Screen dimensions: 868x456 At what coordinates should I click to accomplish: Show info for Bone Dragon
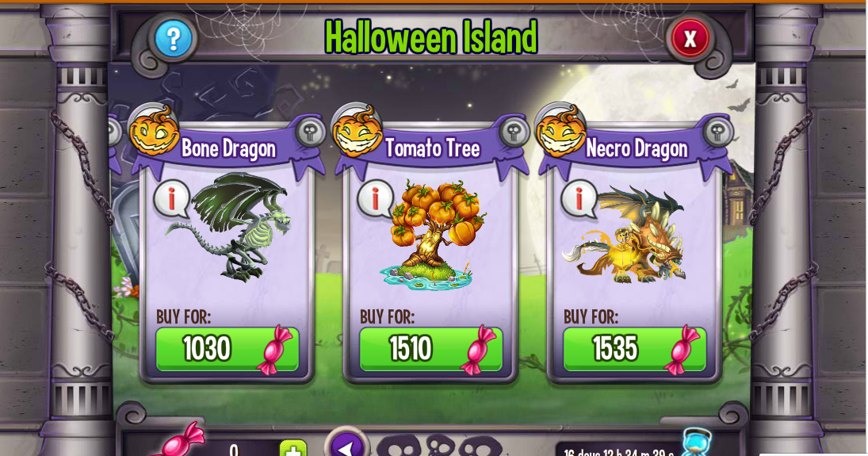(x=171, y=198)
